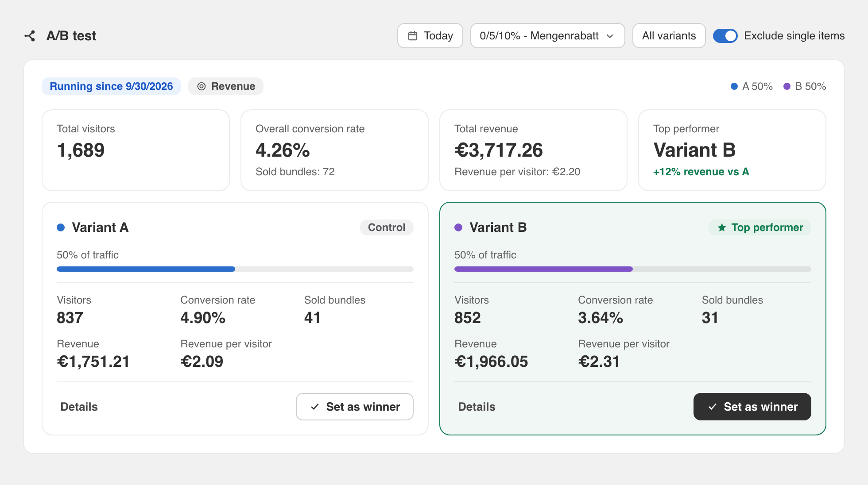Click the chevron arrow in Mengenrabatt dropdown
Screen dimensions: 868x485
[x=610, y=36]
